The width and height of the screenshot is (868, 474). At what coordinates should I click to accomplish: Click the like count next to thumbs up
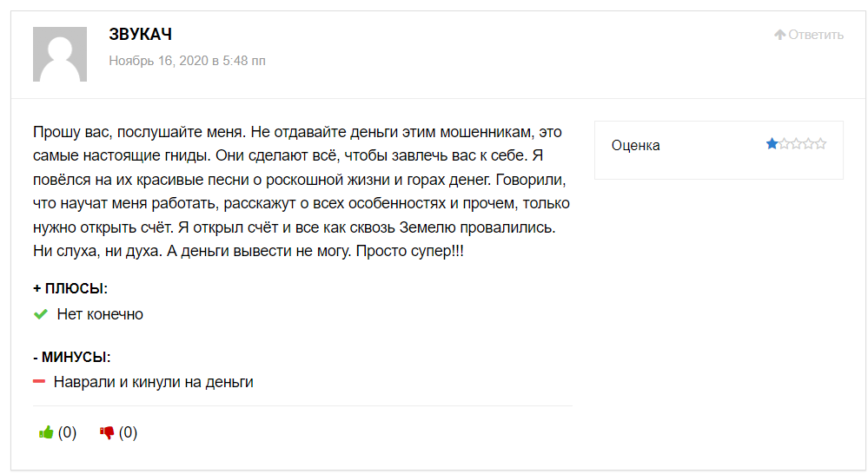click(x=68, y=432)
